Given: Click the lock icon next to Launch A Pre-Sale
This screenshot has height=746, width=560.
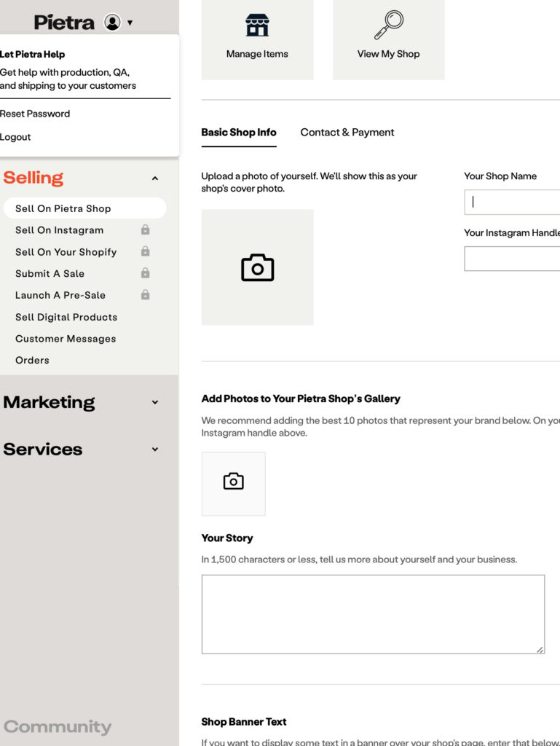Looking at the screenshot, I should (x=146, y=295).
